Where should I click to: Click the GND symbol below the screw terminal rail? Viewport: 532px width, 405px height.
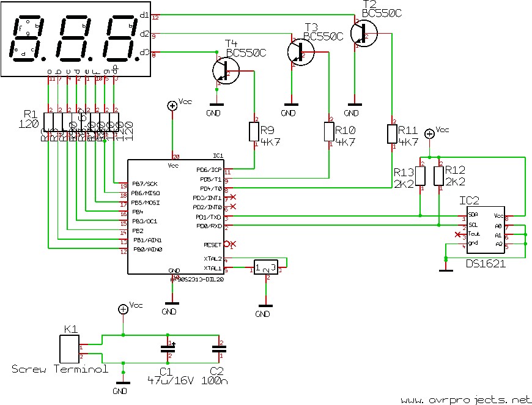[x=123, y=383]
